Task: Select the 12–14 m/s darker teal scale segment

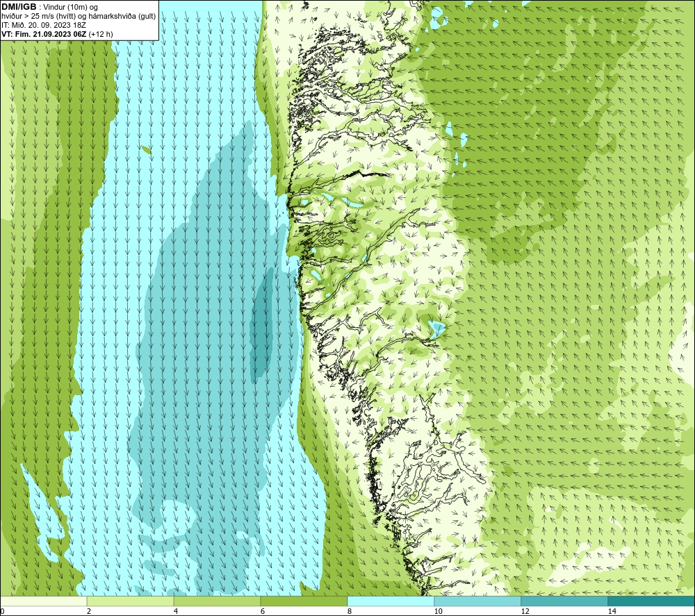Action: [564, 601]
